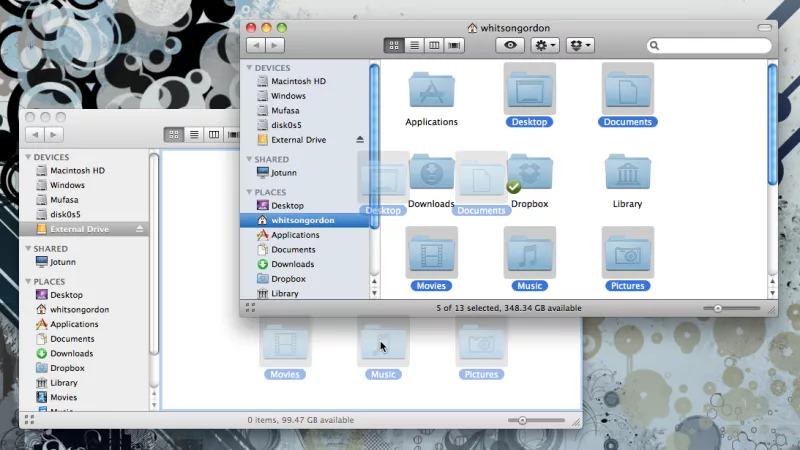Switch front window to list view

[x=414, y=45]
